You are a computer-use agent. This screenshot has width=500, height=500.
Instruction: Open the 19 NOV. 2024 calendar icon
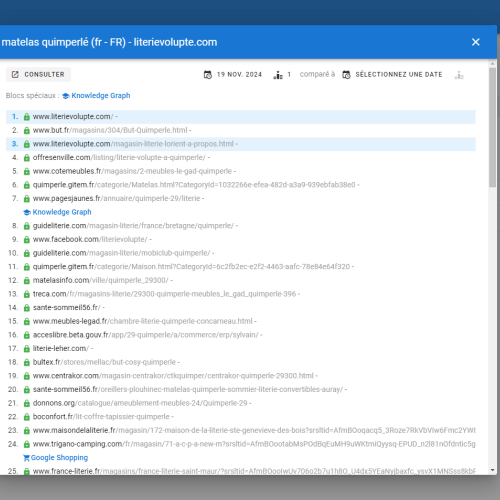click(208, 75)
